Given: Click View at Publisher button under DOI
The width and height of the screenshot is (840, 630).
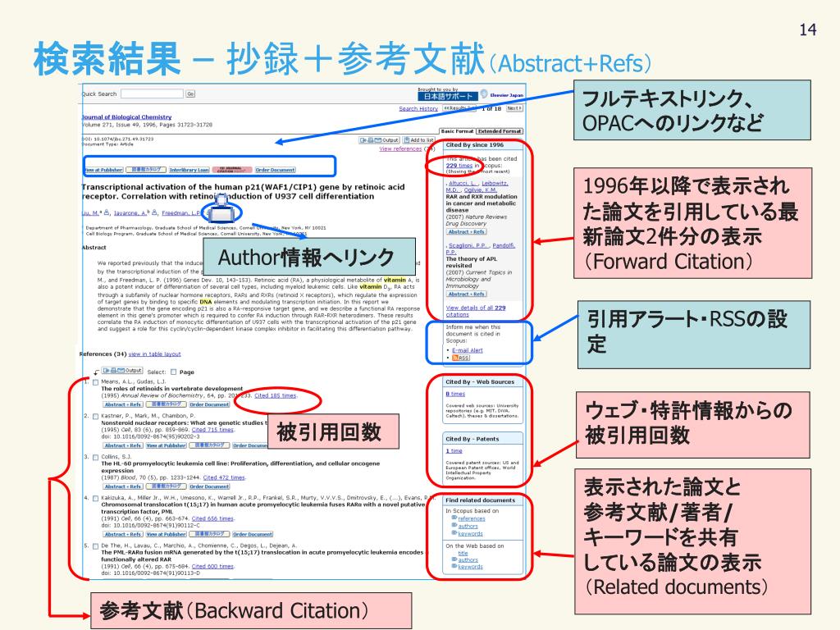Looking at the screenshot, I should tap(103, 170).
